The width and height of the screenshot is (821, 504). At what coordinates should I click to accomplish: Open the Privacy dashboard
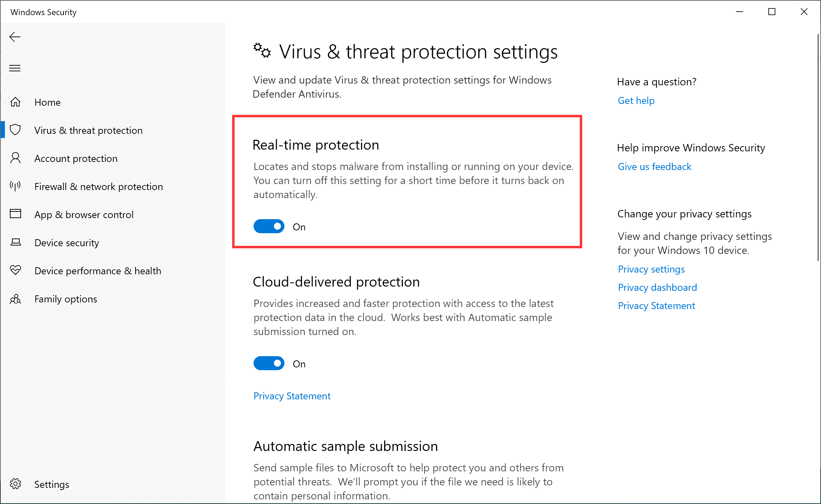tap(657, 287)
